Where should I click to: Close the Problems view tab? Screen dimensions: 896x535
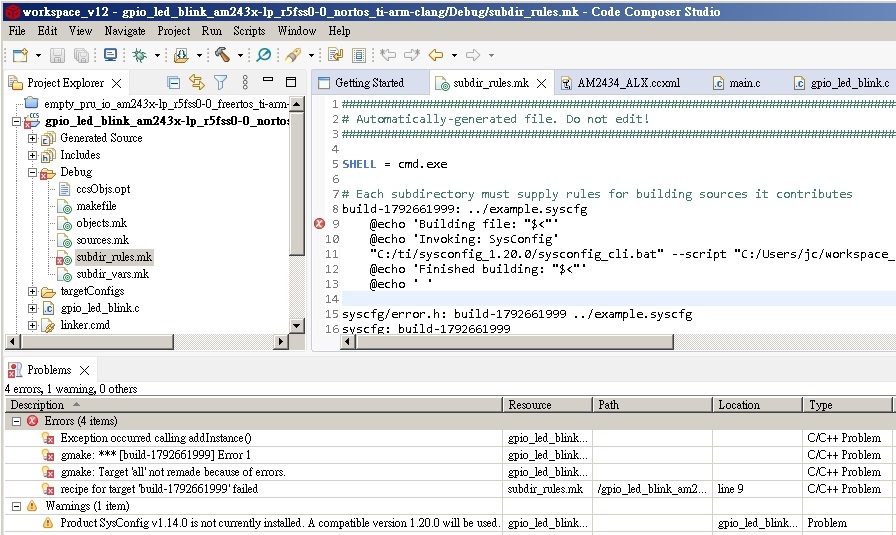pos(85,370)
